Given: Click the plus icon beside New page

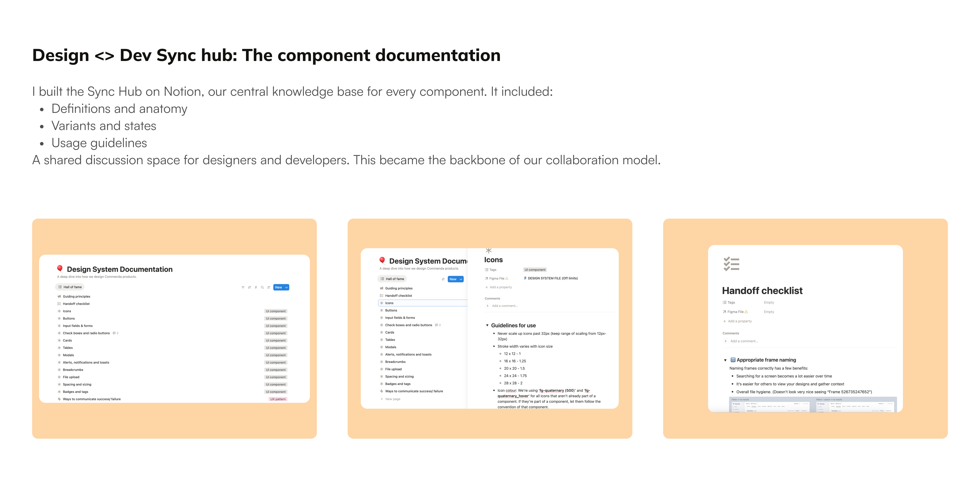Looking at the screenshot, I should [382, 399].
